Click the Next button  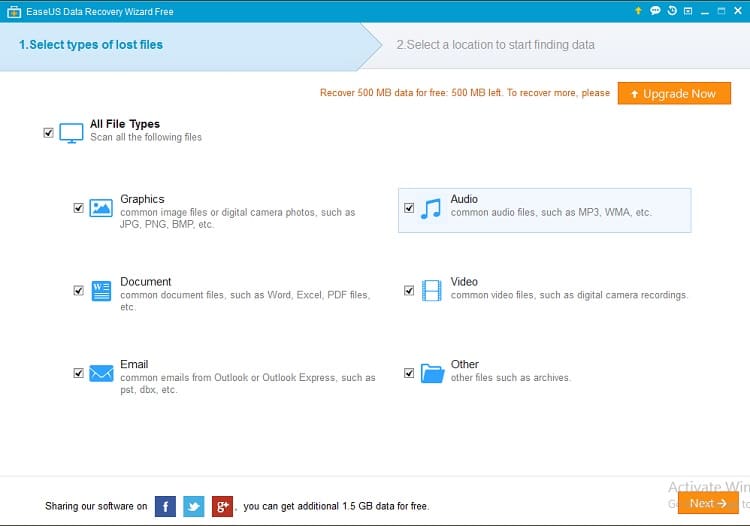tap(708, 503)
